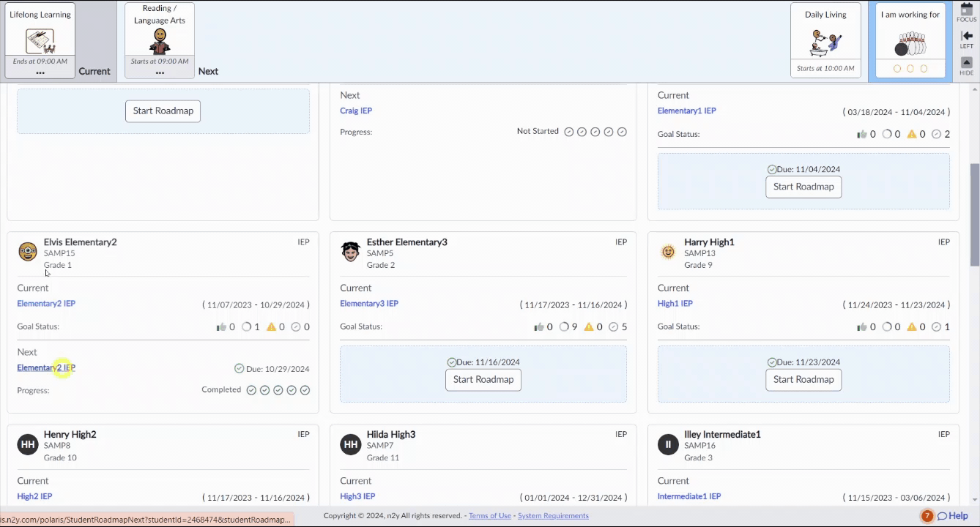Click thumbs-up icon in Esther goal status
This screenshot has height=527, width=980.
(539, 327)
